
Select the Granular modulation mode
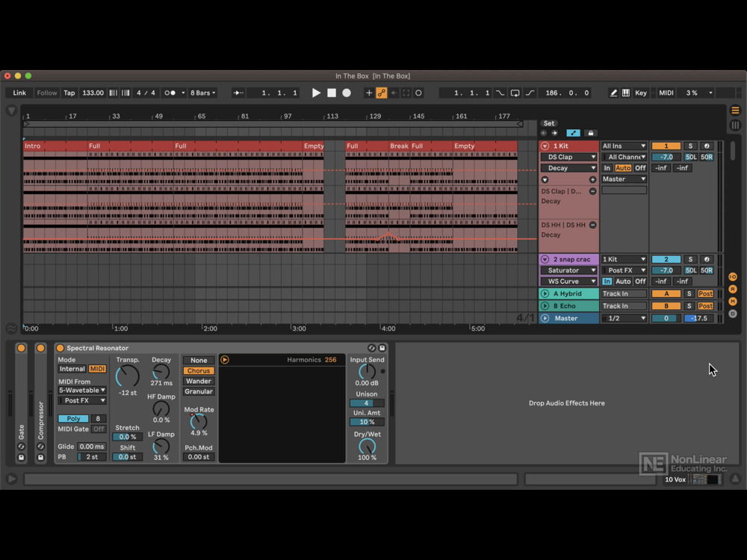(199, 391)
